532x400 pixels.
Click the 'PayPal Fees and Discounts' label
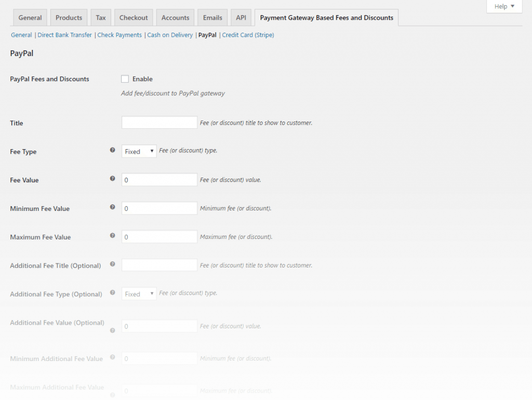(49, 79)
